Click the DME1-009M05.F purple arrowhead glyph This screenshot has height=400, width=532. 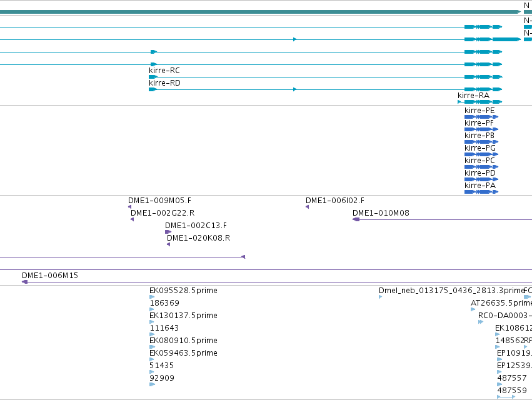click(x=129, y=207)
